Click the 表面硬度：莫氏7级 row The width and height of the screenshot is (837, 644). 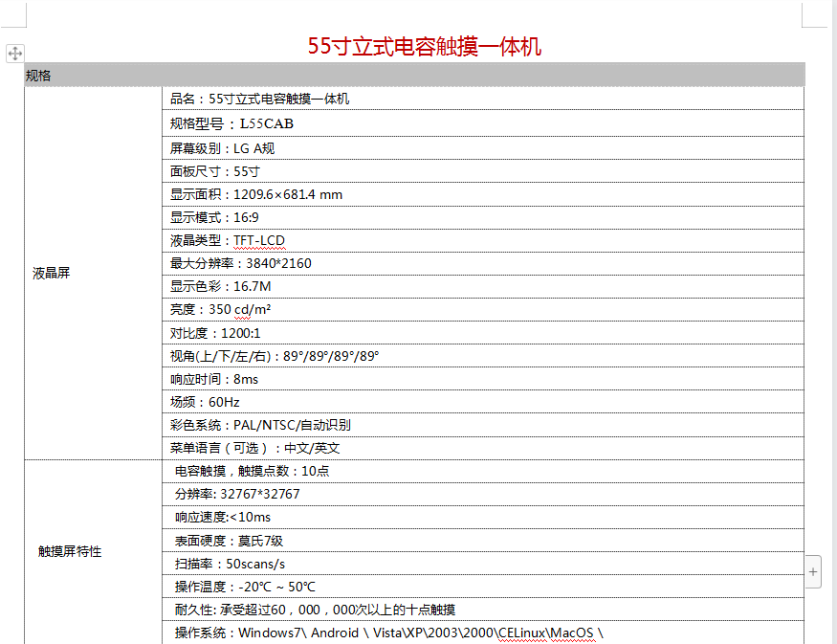point(483,541)
